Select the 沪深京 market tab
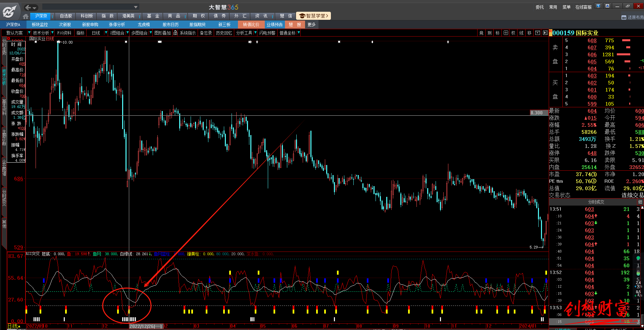The height and width of the screenshot is (330, 644). point(41,16)
